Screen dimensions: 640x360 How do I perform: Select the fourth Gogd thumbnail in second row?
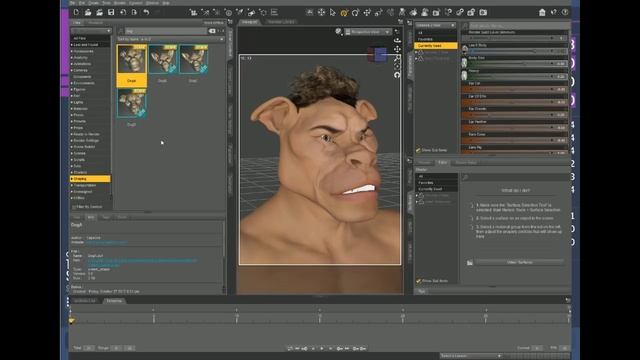131,103
